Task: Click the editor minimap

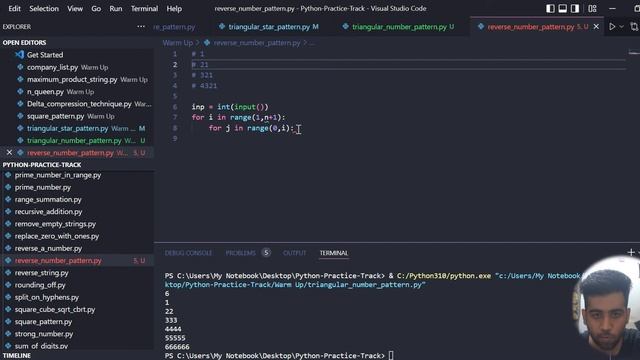Action: 633,53
